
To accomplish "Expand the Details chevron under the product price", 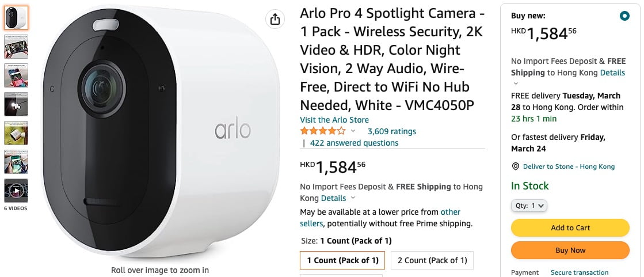I will click(353, 198).
